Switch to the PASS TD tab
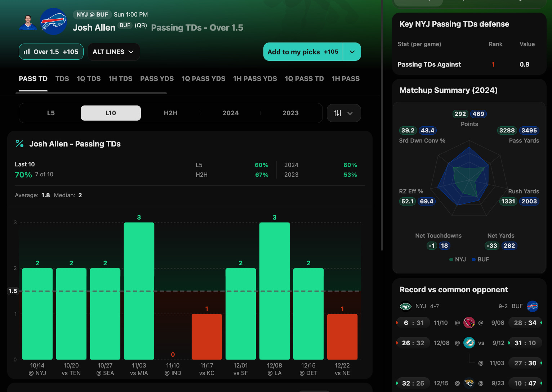552x392 pixels. pos(33,78)
